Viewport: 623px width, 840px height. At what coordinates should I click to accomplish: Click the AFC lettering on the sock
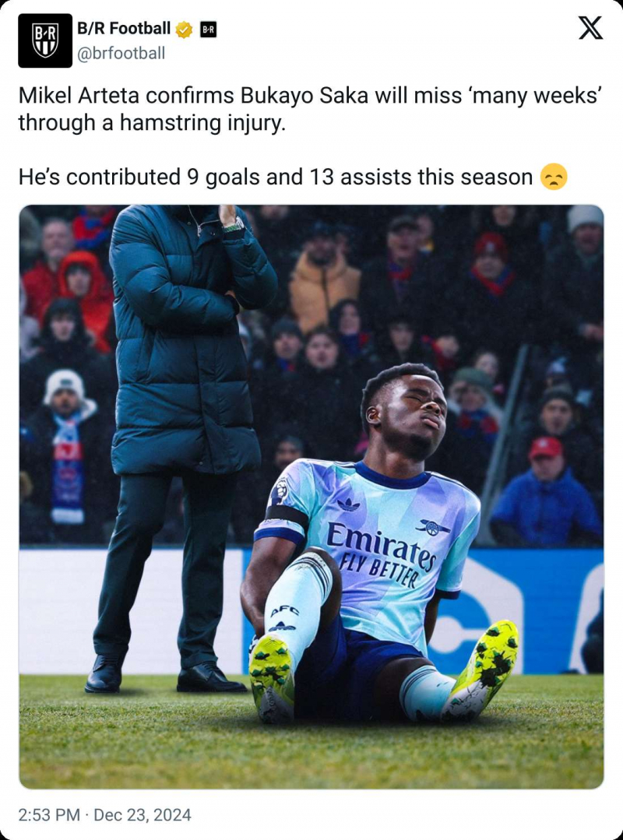coord(284,612)
